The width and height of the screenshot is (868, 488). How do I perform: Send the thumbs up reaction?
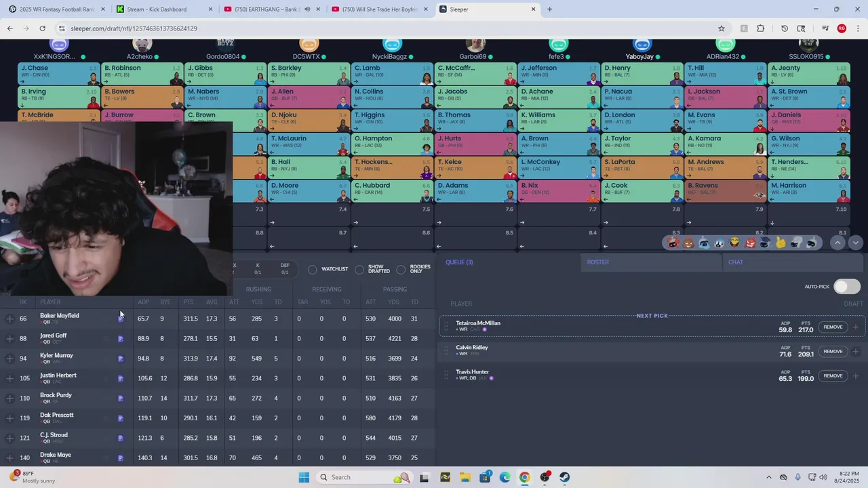point(781,243)
